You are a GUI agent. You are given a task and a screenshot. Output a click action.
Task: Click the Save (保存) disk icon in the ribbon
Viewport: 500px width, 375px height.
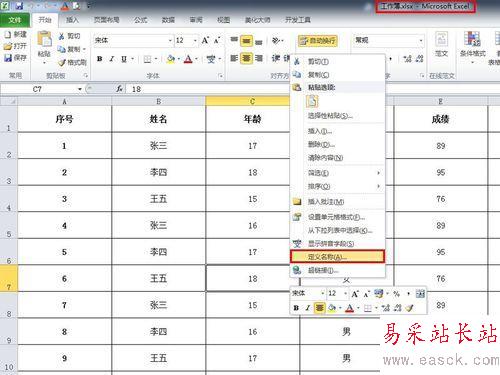8,58
